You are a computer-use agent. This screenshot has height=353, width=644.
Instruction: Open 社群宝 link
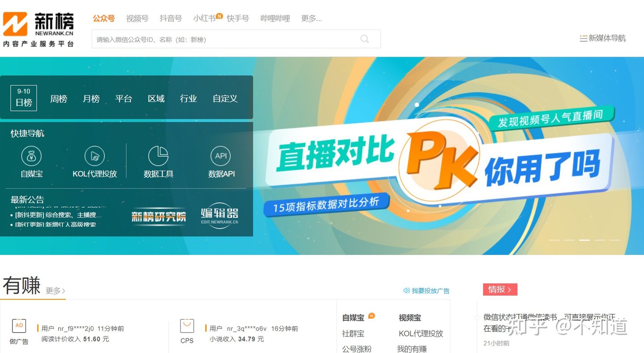[353, 333]
